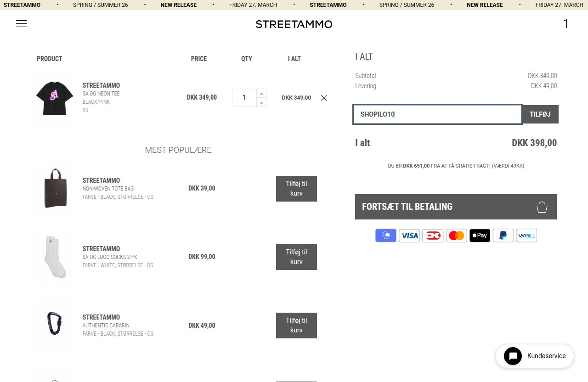
Task: Click the carabin price DKK 49,00
Action: [x=202, y=325]
